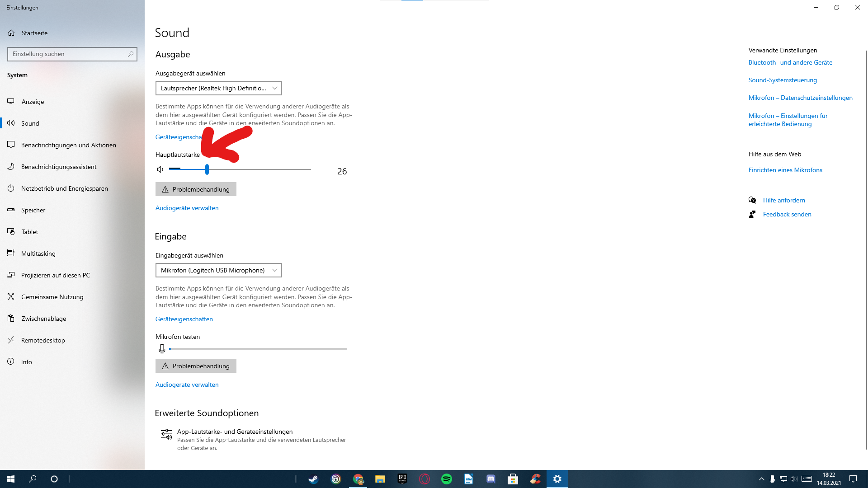
Task: Mute speaker icon next to Hauptlautstärke slider
Action: coord(160,169)
